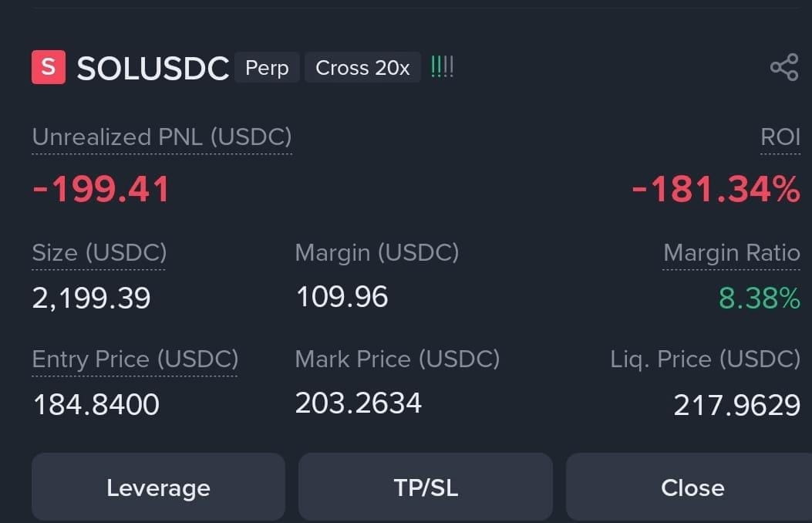Tap the Unrealized PNL (USDC) label
This screenshot has width=812, height=523.
[162, 137]
